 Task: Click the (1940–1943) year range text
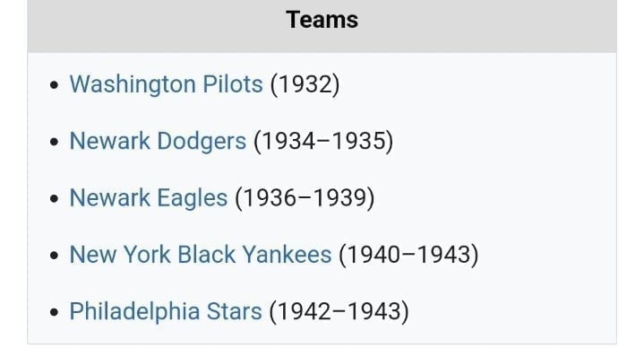point(408,254)
